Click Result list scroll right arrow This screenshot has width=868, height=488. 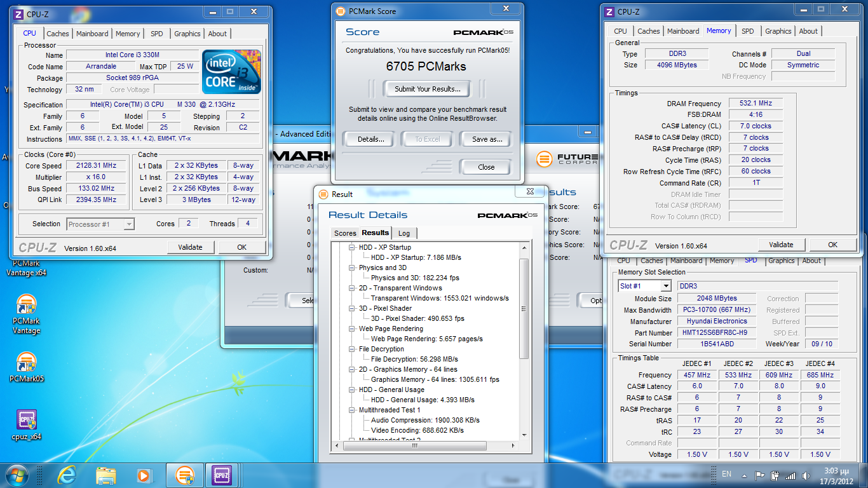(515, 445)
